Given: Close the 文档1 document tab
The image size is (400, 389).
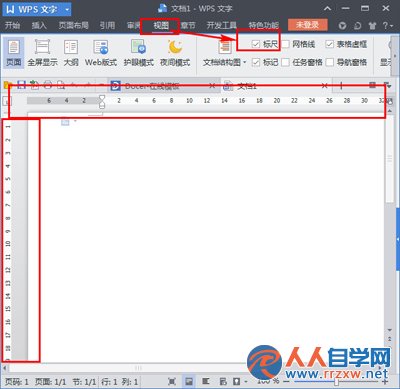Looking at the screenshot, I should [x=325, y=86].
